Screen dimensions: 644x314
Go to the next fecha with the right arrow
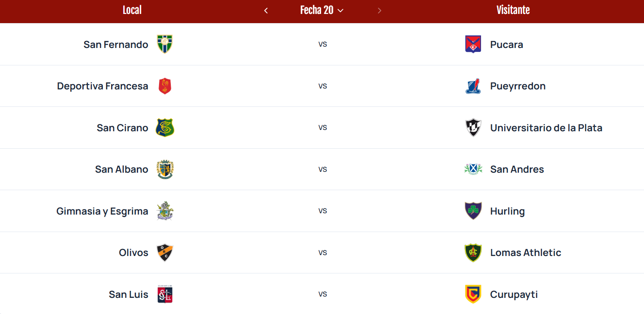pos(380,10)
